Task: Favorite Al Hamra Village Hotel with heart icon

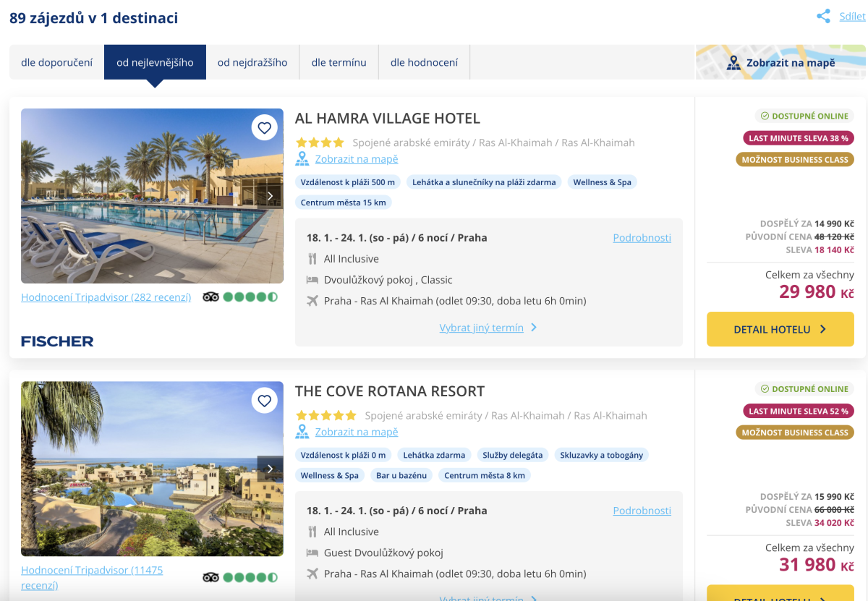Action: (x=265, y=128)
